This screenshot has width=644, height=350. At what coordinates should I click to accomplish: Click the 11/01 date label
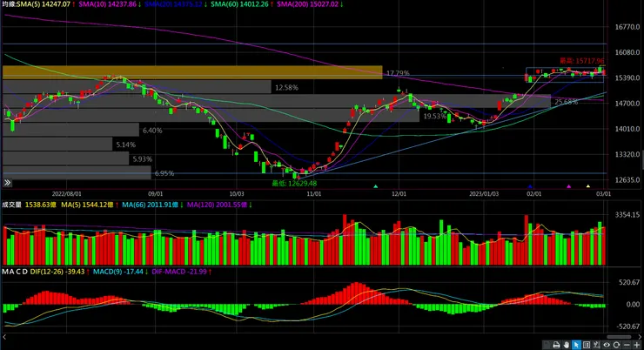[x=314, y=193]
